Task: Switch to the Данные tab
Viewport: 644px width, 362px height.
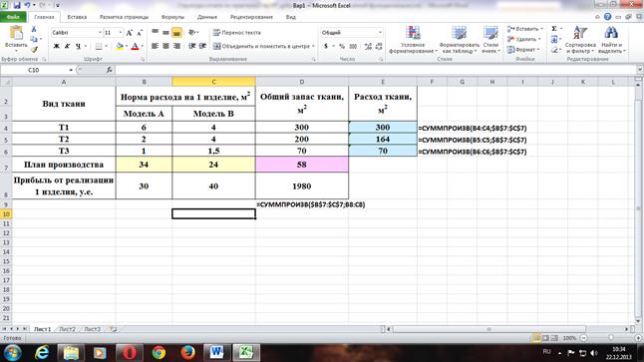Action: (207, 17)
